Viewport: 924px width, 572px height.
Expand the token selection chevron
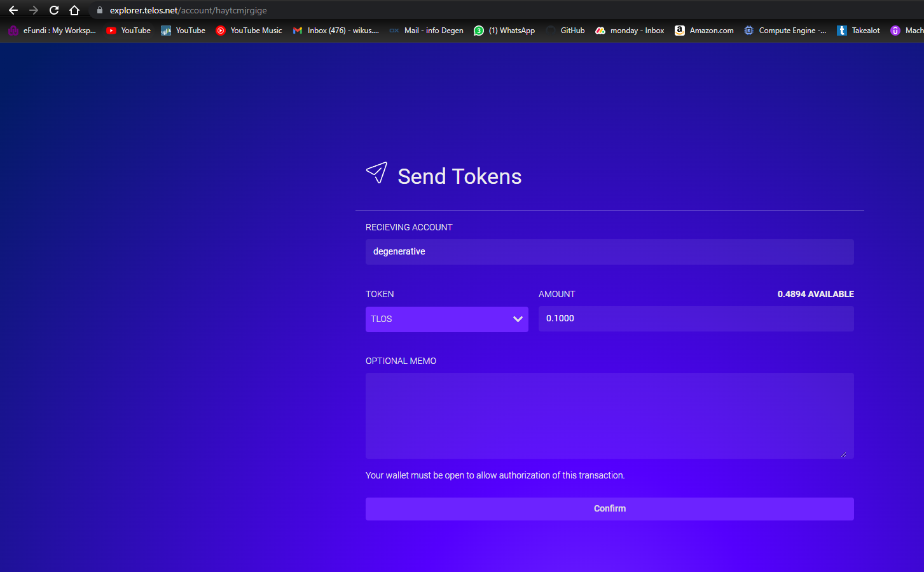point(518,319)
